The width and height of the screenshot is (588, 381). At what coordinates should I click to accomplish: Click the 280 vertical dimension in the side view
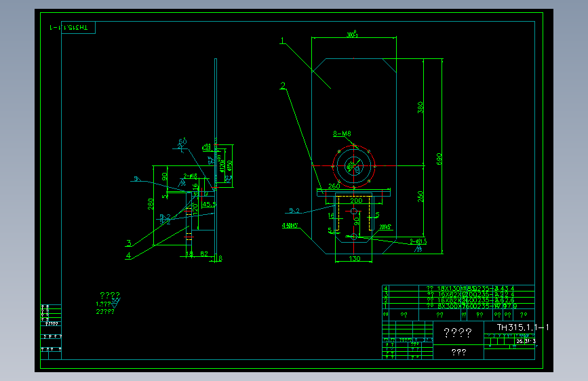click(151, 204)
